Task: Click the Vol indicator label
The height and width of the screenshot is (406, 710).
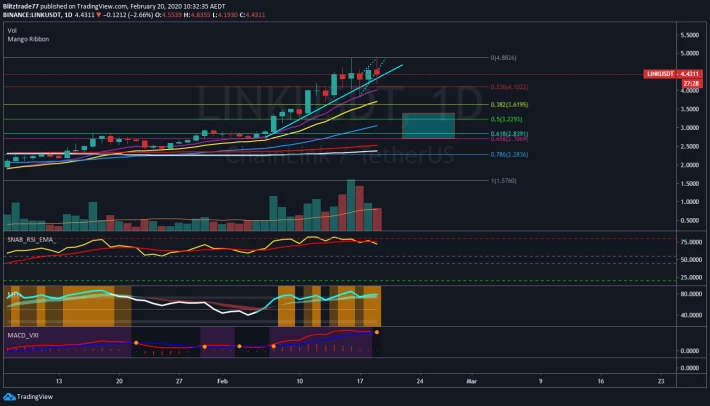Action: click(x=12, y=30)
